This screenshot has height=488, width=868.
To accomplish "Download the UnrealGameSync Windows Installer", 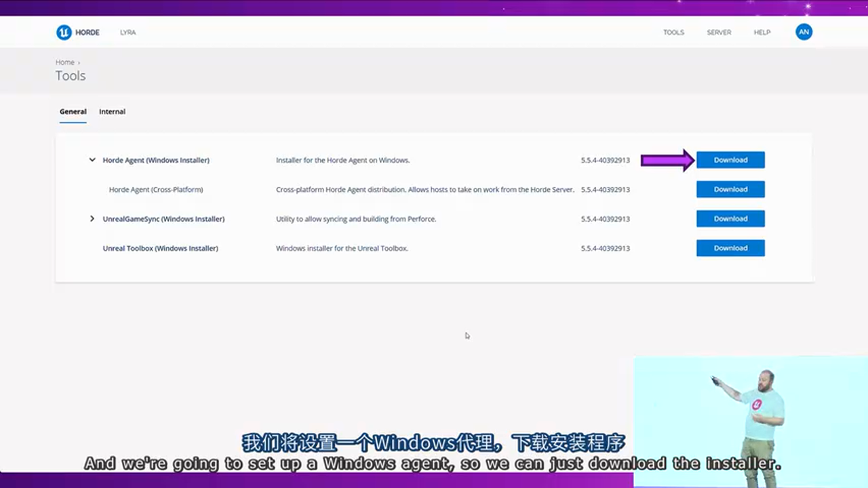I will [x=730, y=218].
